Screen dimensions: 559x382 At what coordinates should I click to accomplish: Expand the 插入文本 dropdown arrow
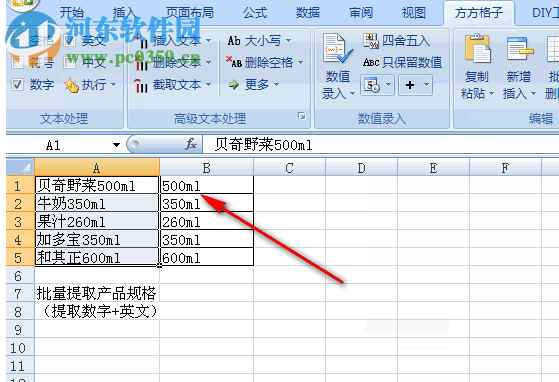pyautogui.click(x=209, y=41)
